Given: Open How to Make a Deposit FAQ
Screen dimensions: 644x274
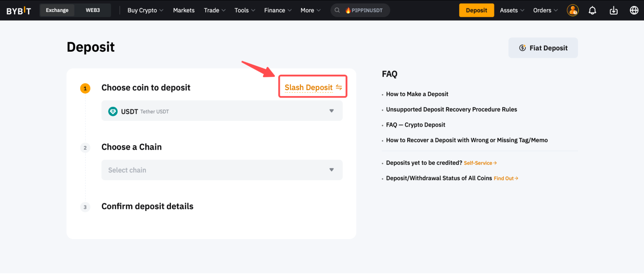Looking at the screenshot, I should click(x=417, y=94).
